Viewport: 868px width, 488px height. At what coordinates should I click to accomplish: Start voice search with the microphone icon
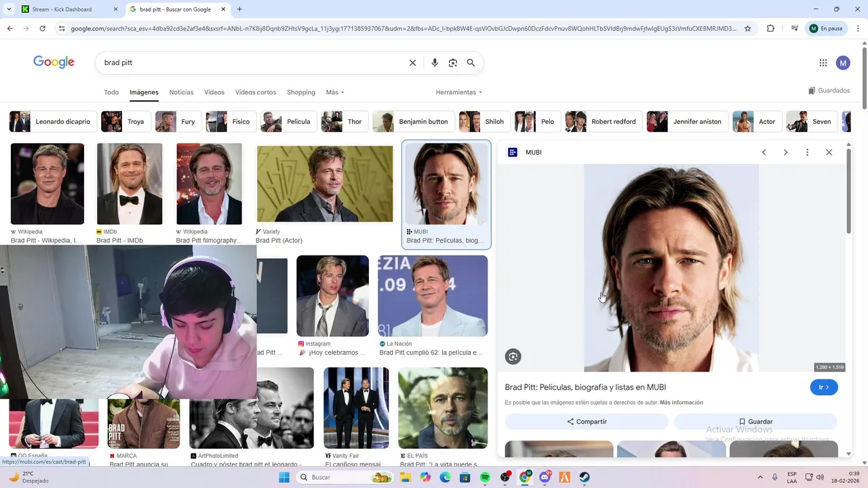tap(435, 62)
